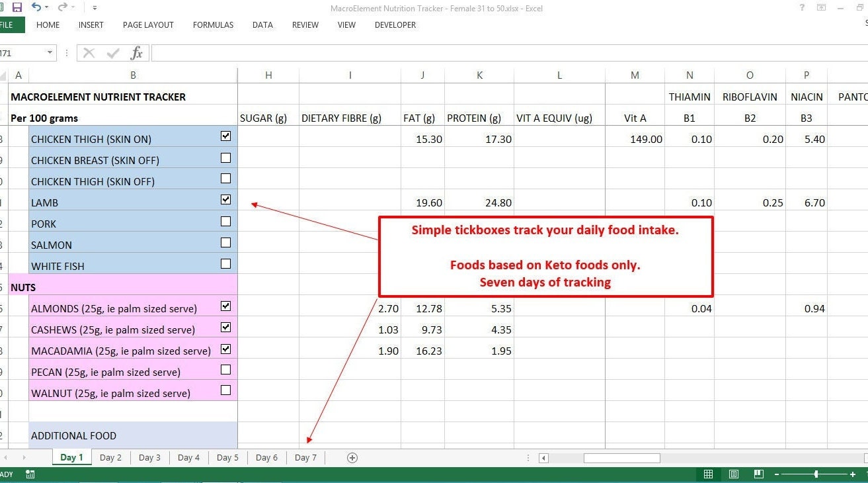Select column B header
The image size is (868, 483).
[x=133, y=75]
